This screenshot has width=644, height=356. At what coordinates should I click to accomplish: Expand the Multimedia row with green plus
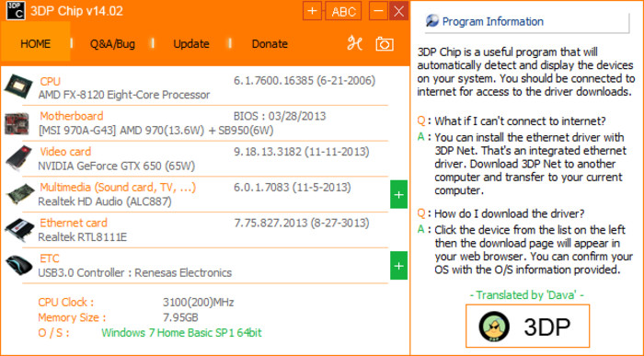(398, 194)
